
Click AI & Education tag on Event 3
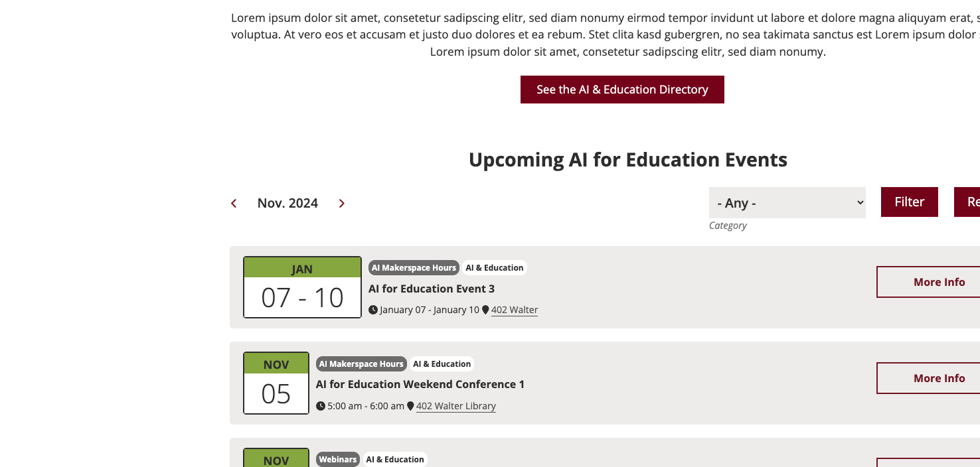point(495,268)
